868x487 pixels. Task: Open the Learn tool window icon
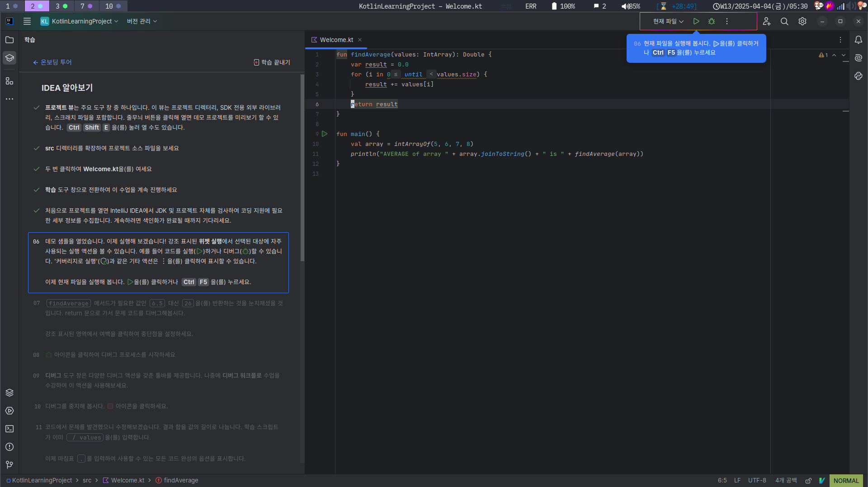(9, 58)
